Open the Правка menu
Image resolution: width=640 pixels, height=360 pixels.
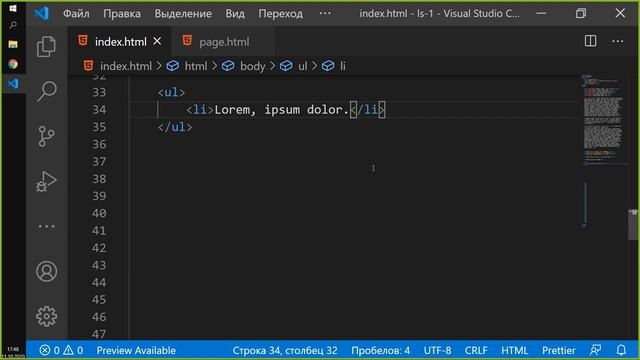pyautogui.click(x=122, y=13)
